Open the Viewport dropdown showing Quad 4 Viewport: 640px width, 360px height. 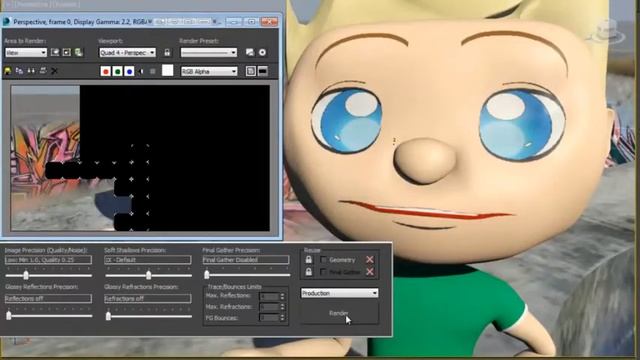[x=127, y=53]
